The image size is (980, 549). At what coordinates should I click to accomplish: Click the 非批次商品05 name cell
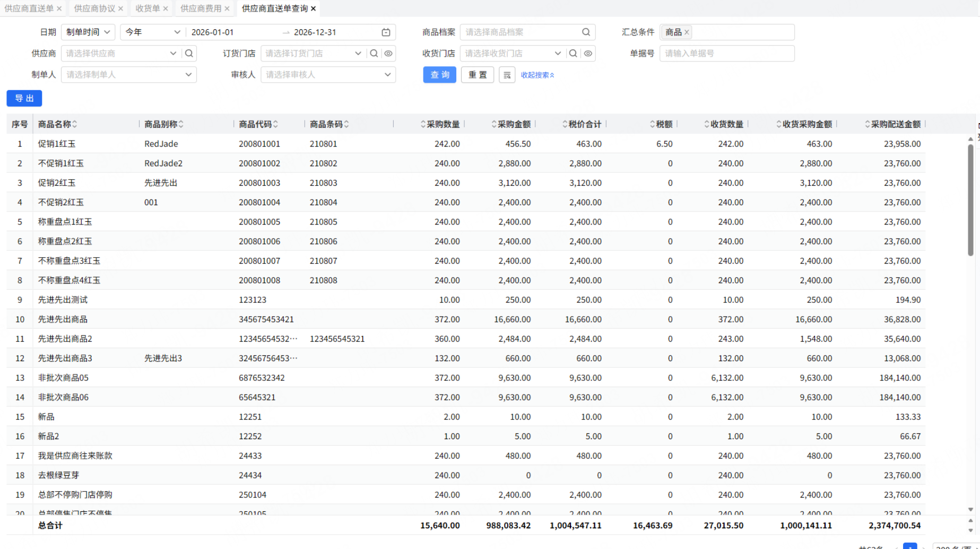point(64,378)
